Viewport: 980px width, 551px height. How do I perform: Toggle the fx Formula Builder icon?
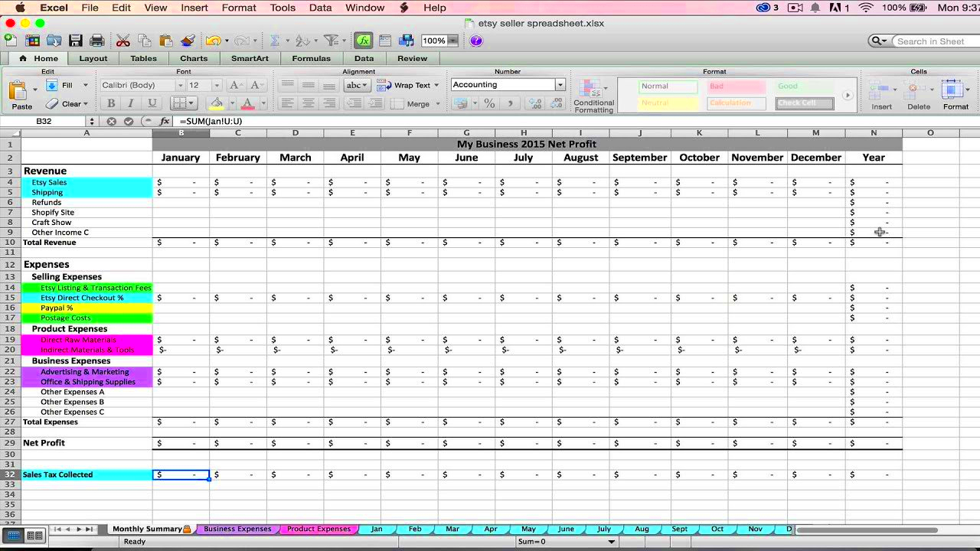pos(363,41)
